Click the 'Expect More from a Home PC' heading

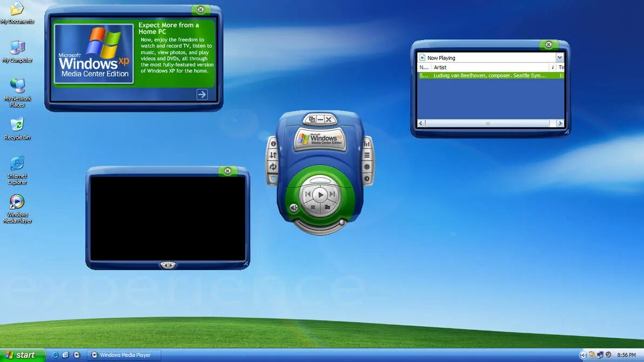coord(169,28)
